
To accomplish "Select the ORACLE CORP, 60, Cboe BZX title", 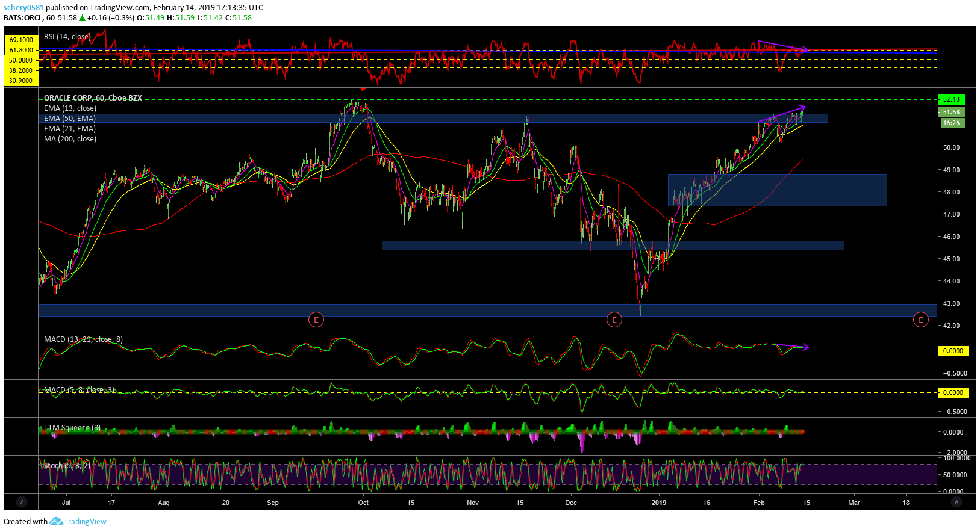I will click(x=93, y=98).
